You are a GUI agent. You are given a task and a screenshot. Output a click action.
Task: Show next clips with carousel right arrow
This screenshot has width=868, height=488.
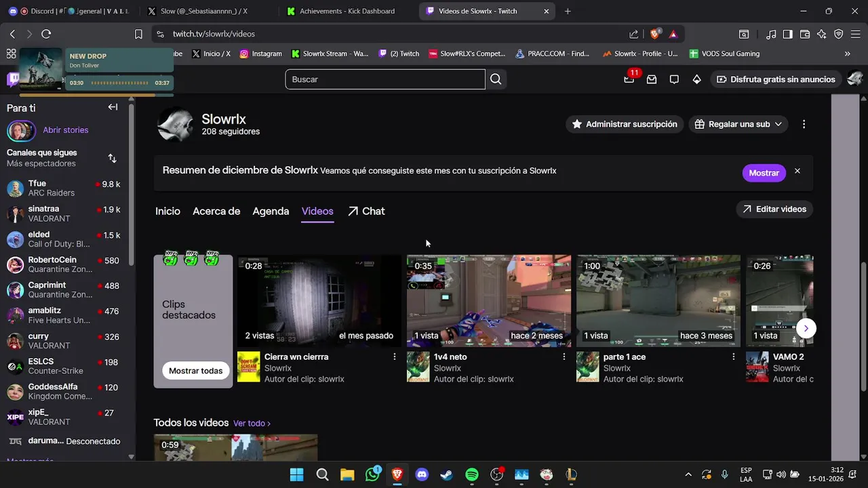click(x=806, y=328)
